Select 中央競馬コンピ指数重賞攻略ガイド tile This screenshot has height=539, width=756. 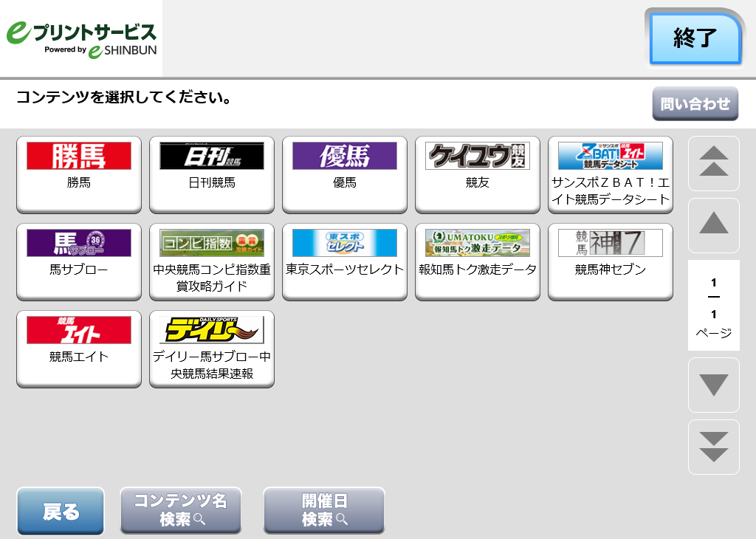(212, 262)
